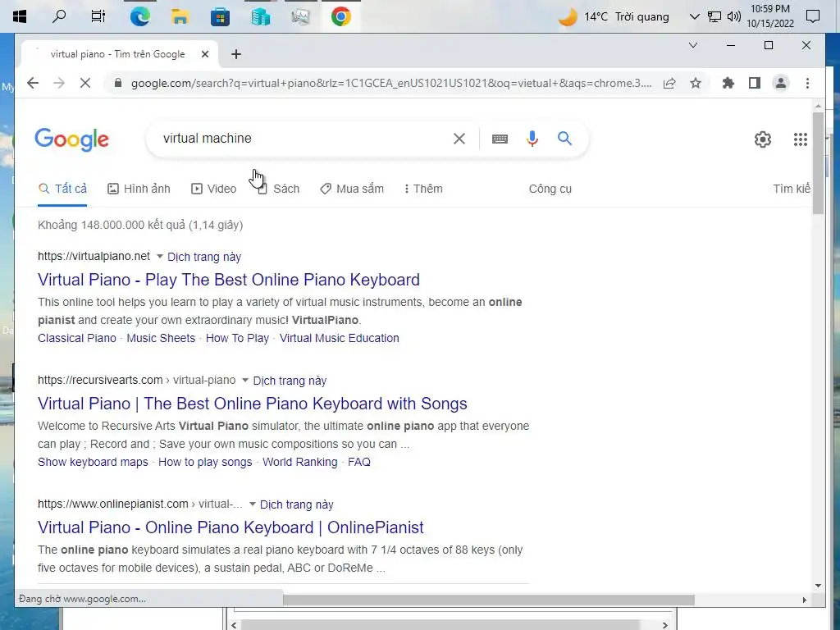Expand the recursivearts.com result options arrow
Screen dimensions: 840x630
(244, 380)
